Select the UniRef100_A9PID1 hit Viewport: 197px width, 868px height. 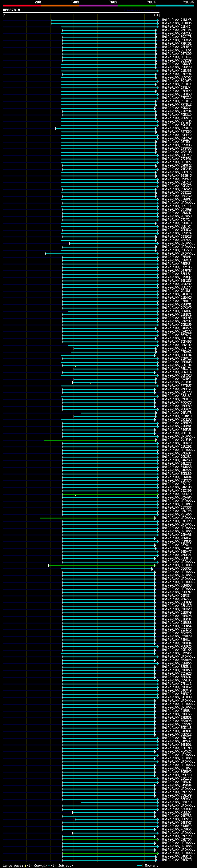point(176,43)
